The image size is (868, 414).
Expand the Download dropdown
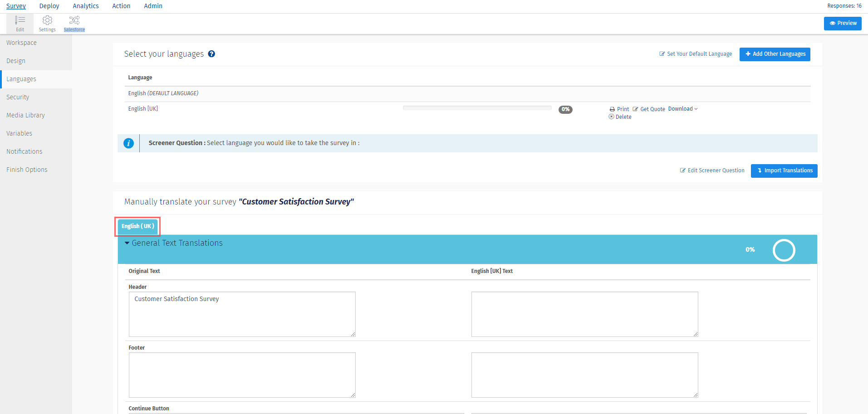[x=683, y=109]
